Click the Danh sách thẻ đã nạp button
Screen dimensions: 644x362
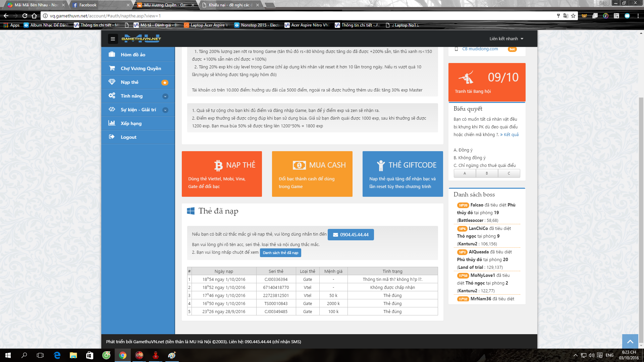click(280, 253)
